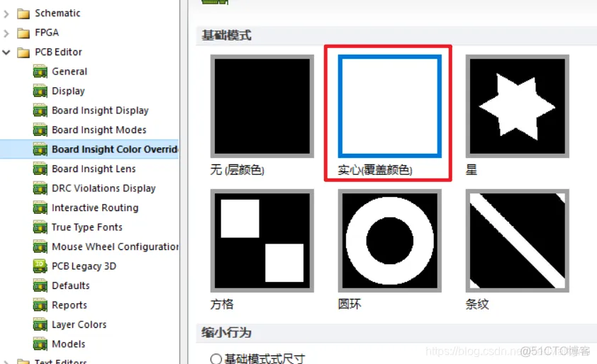Choose the 条纹 stripe pattern
The height and width of the screenshot is (364, 597).
tap(517, 241)
